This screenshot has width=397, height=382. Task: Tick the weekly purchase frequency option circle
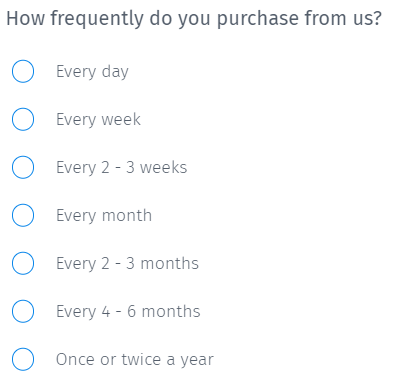(x=23, y=119)
